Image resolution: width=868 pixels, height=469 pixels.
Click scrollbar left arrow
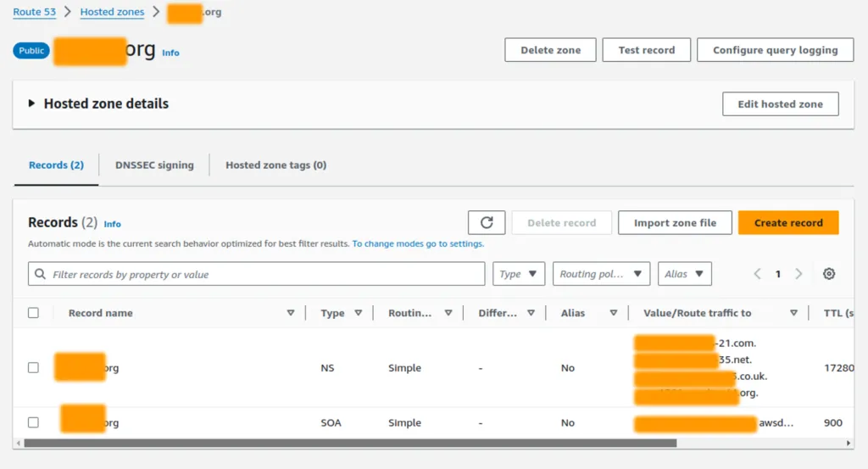pyautogui.click(x=19, y=443)
